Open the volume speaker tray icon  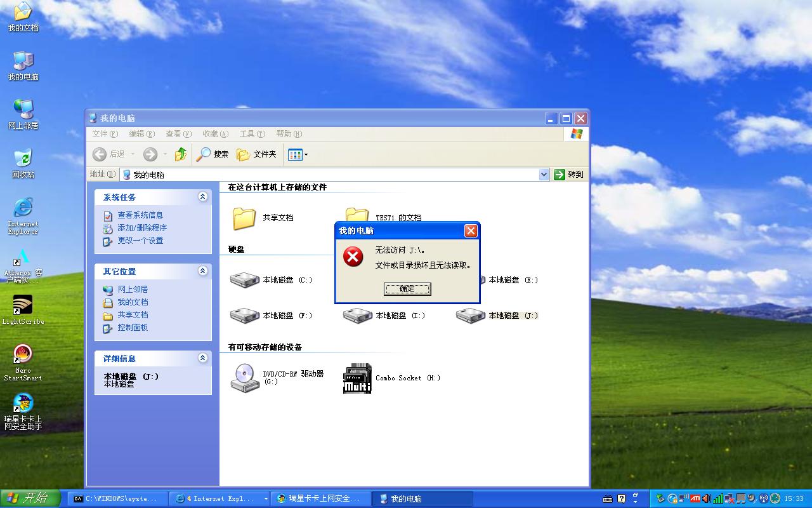click(707, 498)
